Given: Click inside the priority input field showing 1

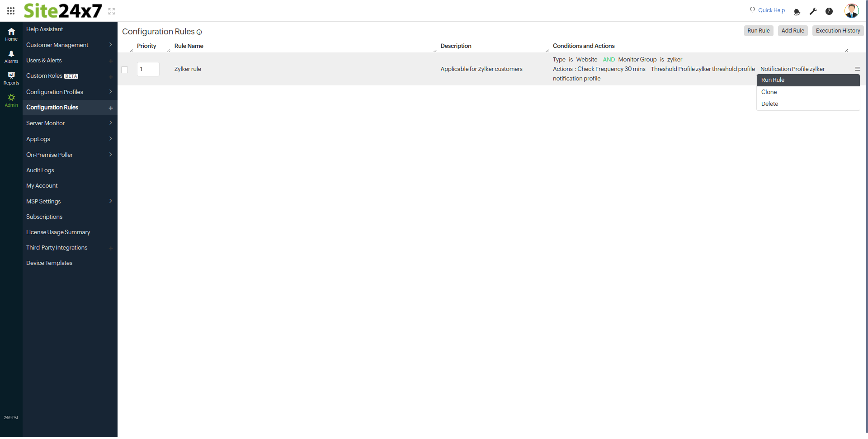Looking at the screenshot, I should 148,69.
